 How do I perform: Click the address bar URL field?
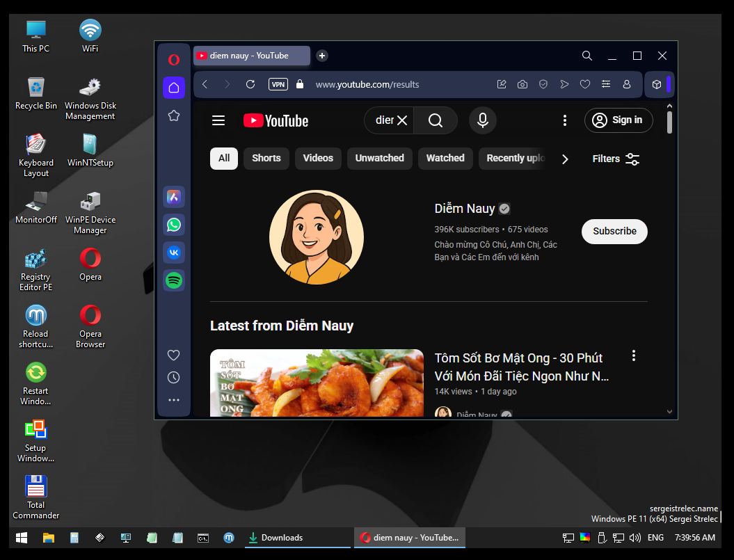(x=367, y=84)
